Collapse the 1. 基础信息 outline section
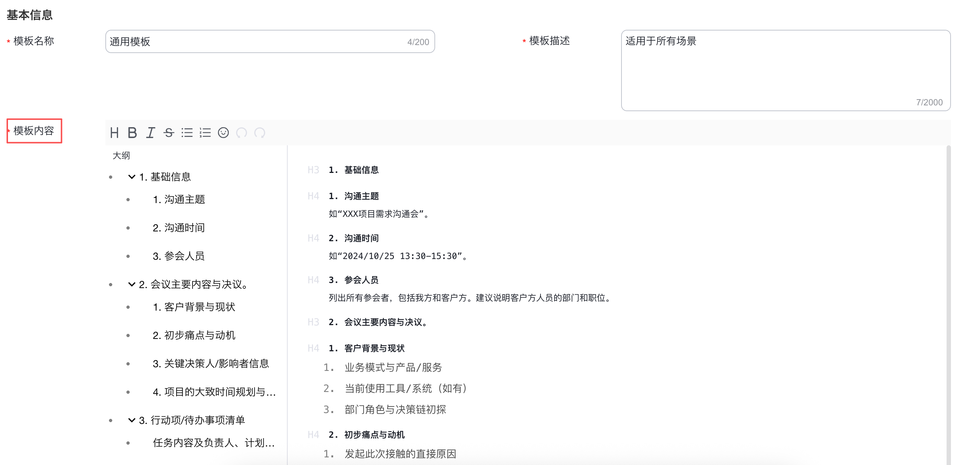Image resolution: width=980 pixels, height=465 pixels. pos(131,177)
